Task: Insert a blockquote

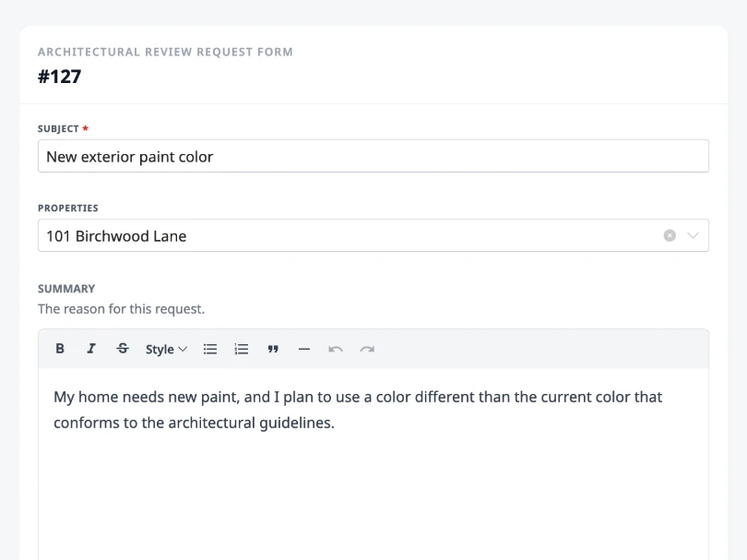Action: tap(273, 349)
